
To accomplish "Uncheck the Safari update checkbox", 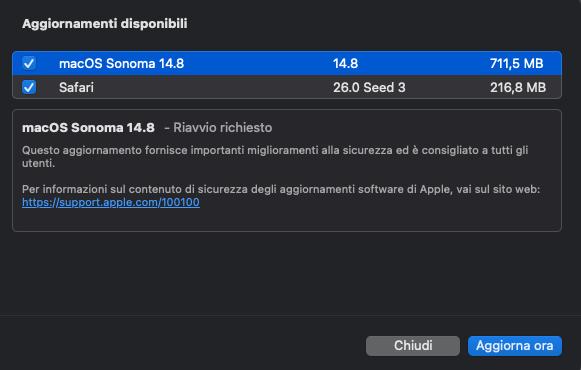I will (x=29, y=87).
